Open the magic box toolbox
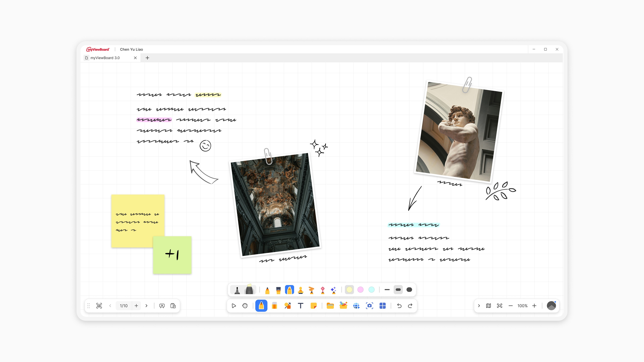 tap(343, 305)
